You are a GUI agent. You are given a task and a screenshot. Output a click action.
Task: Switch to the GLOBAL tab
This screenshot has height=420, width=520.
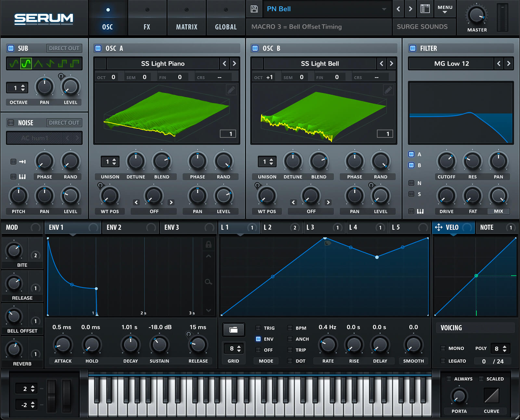click(226, 18)
